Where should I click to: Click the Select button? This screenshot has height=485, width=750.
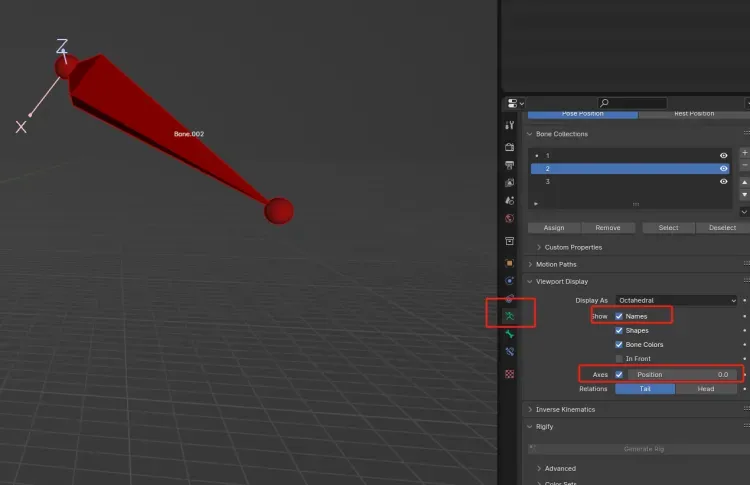(668, 228)
